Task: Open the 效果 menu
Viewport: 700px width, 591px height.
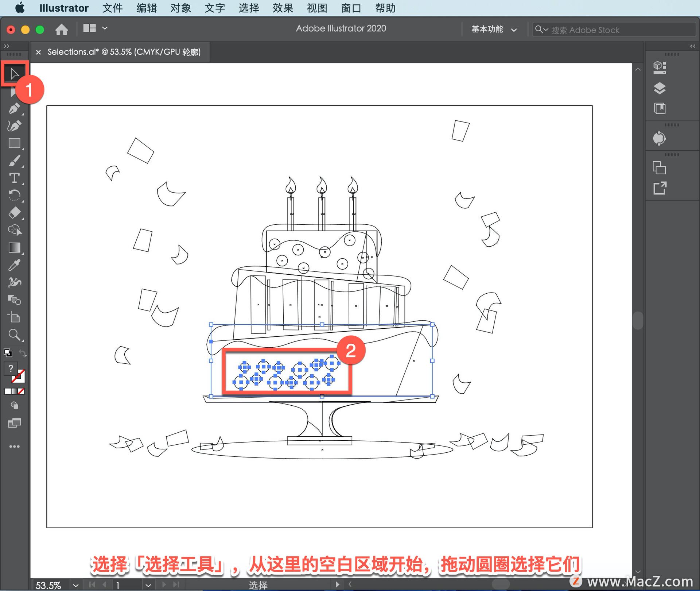Action: pyautogui.click(x=283, y=8)
